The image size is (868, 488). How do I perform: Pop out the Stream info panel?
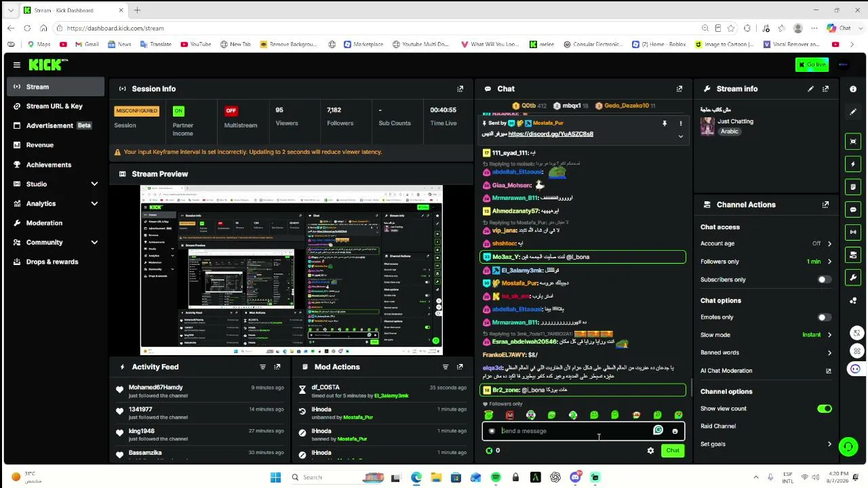pos(825,89)
